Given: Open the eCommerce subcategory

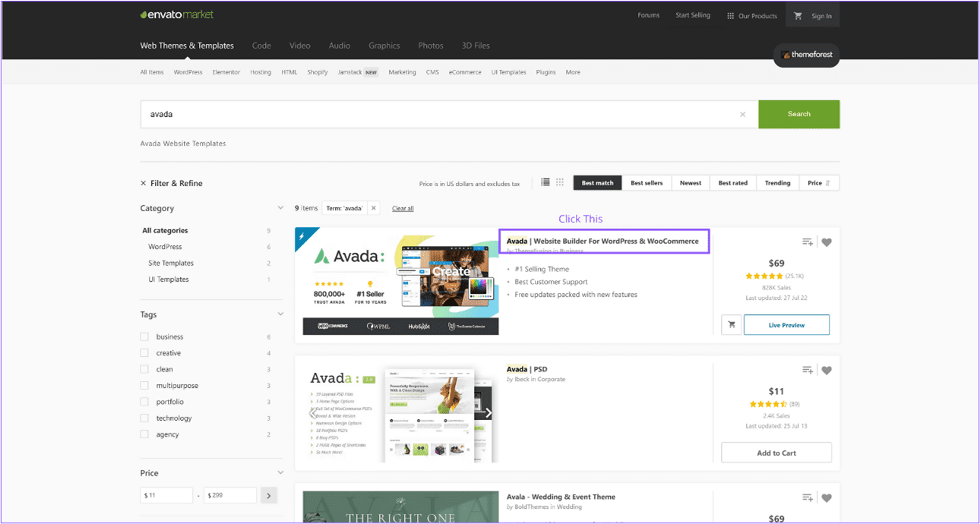Looking at the screenshot, I should [465, 72].
